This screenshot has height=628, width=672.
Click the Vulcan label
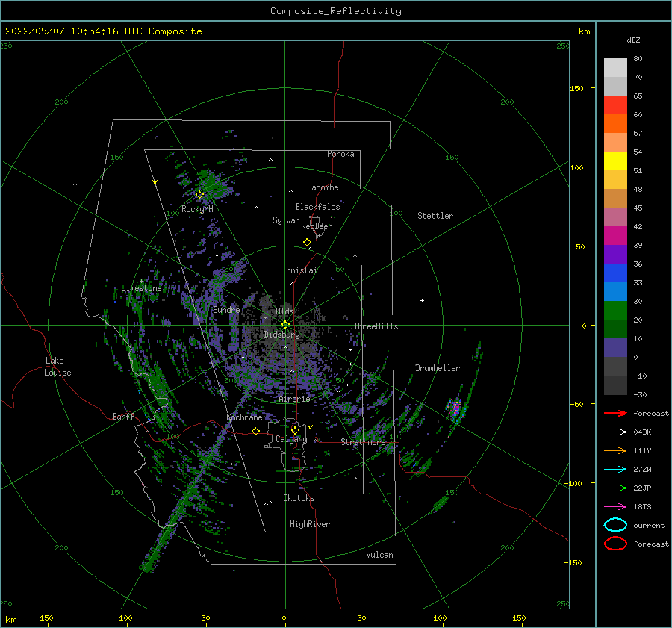379,555
